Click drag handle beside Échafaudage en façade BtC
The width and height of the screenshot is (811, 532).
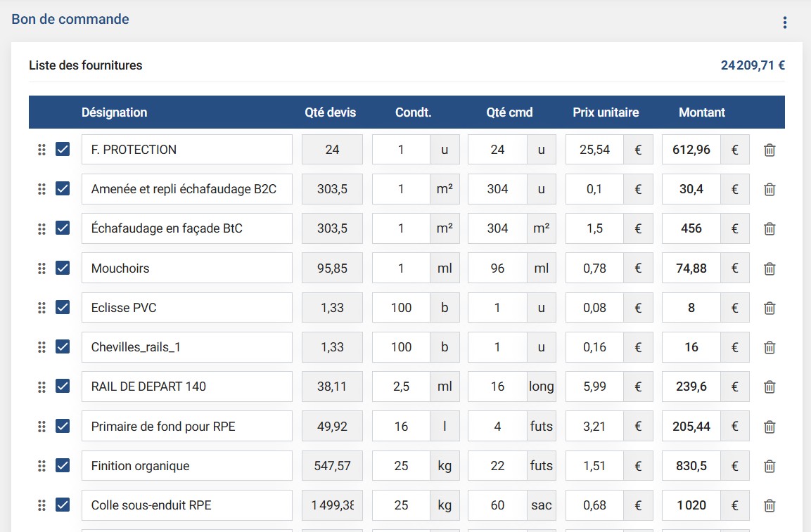[x=41, y=228]
